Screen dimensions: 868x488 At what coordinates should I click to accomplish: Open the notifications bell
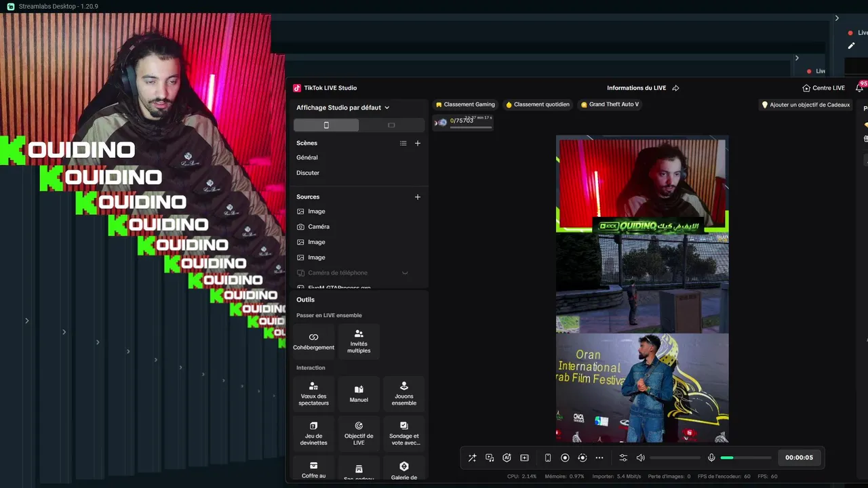click(859, 87)
